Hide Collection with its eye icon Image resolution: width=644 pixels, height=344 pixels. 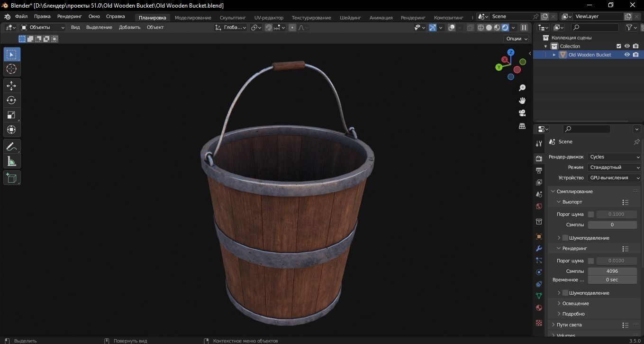pyautogui.click(x=627, y=46)
